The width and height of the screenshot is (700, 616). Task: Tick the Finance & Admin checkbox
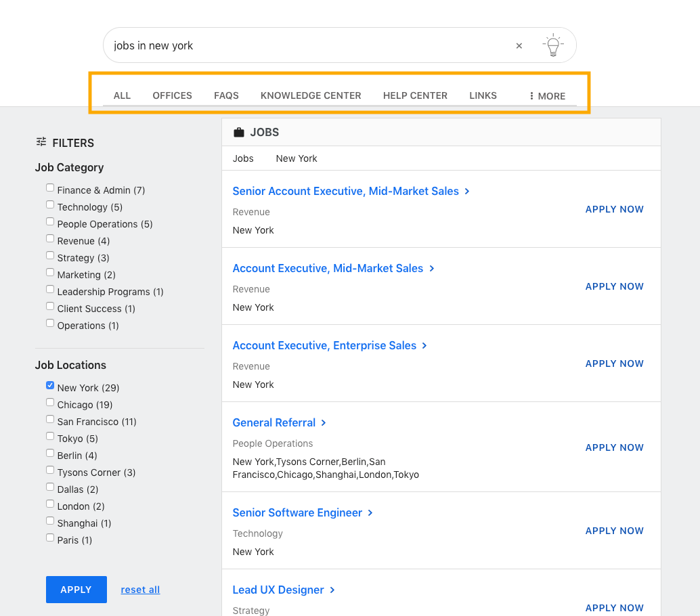click(50, 188)
